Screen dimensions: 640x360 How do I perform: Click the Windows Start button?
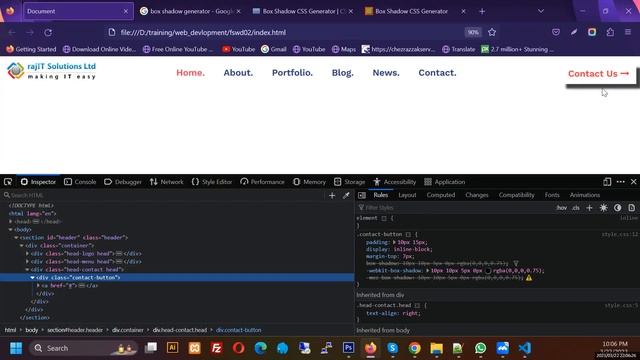coord(16,348)
